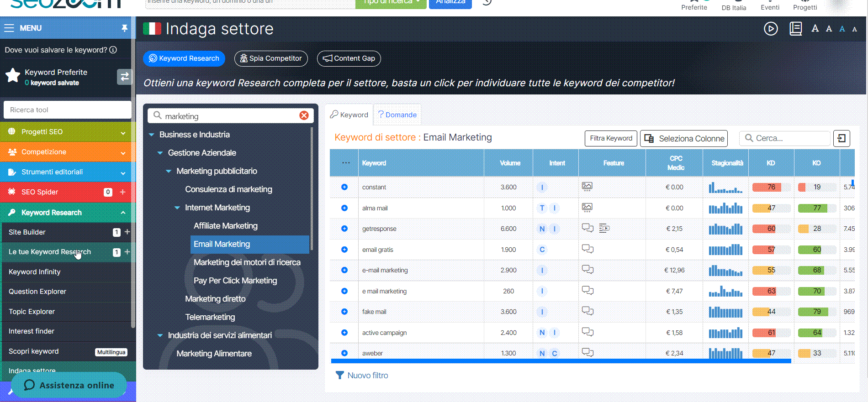Add keyword 'aweber' with plus icon
The image size is (868, 402).
(x=344, y=353)
